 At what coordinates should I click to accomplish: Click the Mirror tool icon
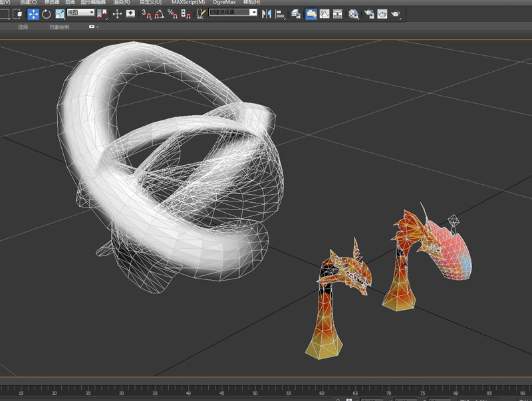(x=266, y=13)
